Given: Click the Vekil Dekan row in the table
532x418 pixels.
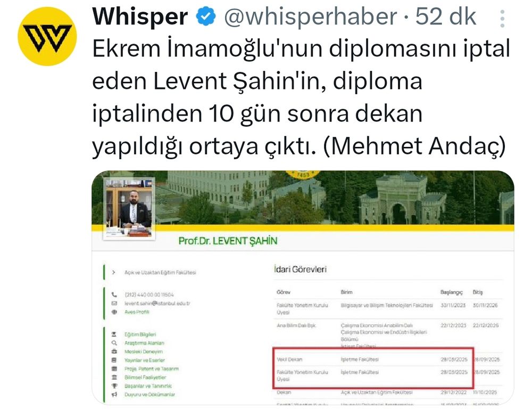Looking at the screenshot, I should click(388, 359).
